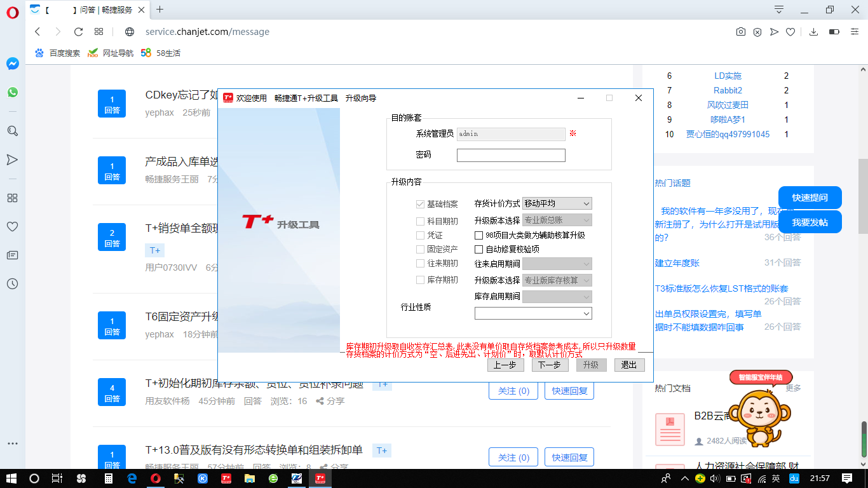
Task: Focus the 密码 password field
Action: pyautogui.click(x=511, y=155)
